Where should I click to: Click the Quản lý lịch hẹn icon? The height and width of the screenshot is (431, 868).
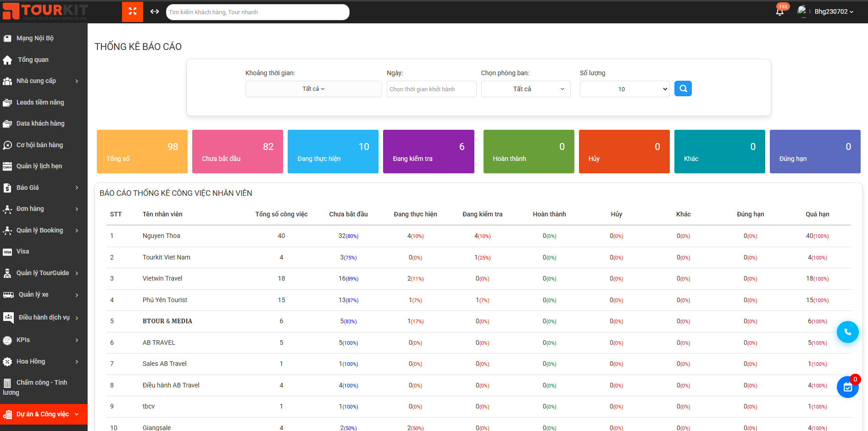pyautogui.click(x=7, y=166)
